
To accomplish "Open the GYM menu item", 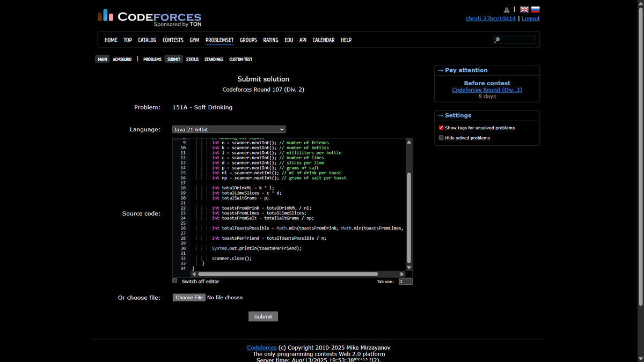I will [x=194, y=40].
